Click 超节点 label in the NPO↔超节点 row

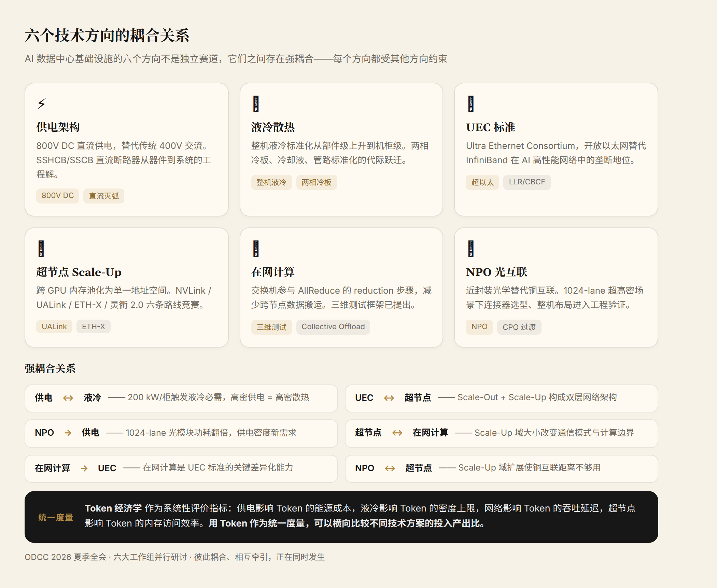(419, 468)
